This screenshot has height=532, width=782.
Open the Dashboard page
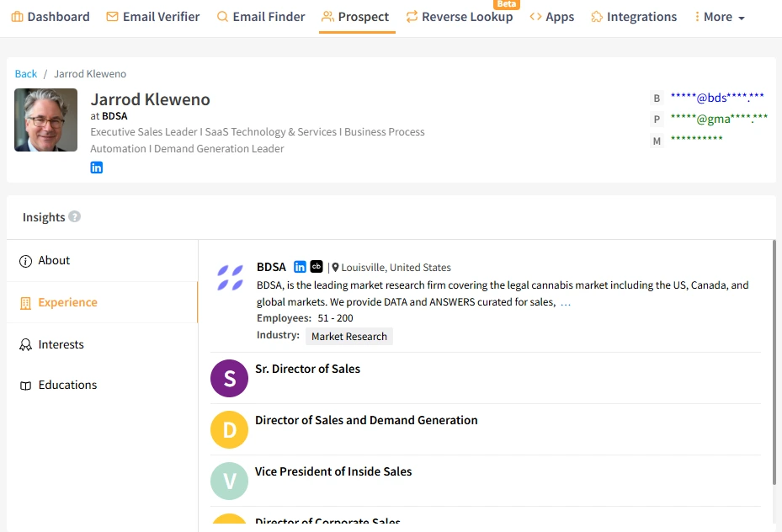51,17
